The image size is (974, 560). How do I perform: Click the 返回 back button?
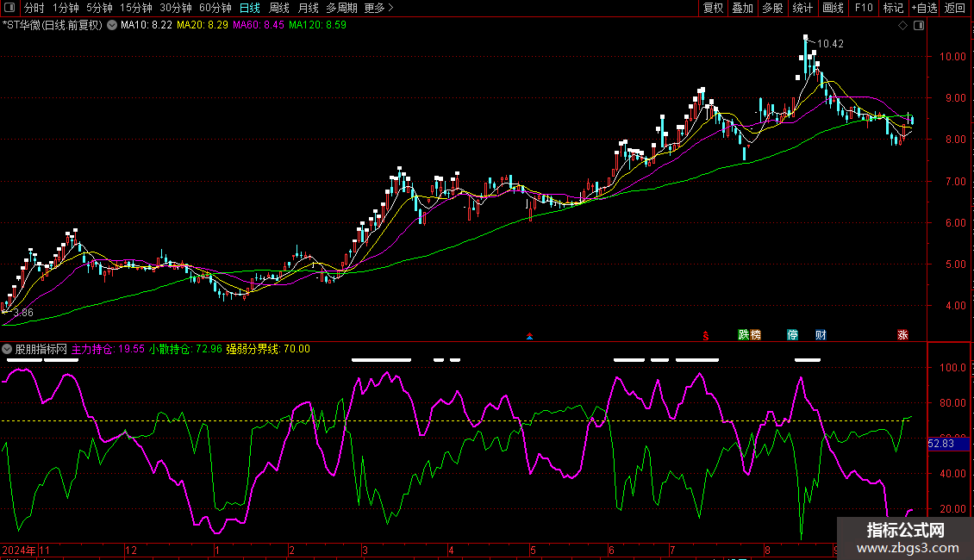pos(955,8)
